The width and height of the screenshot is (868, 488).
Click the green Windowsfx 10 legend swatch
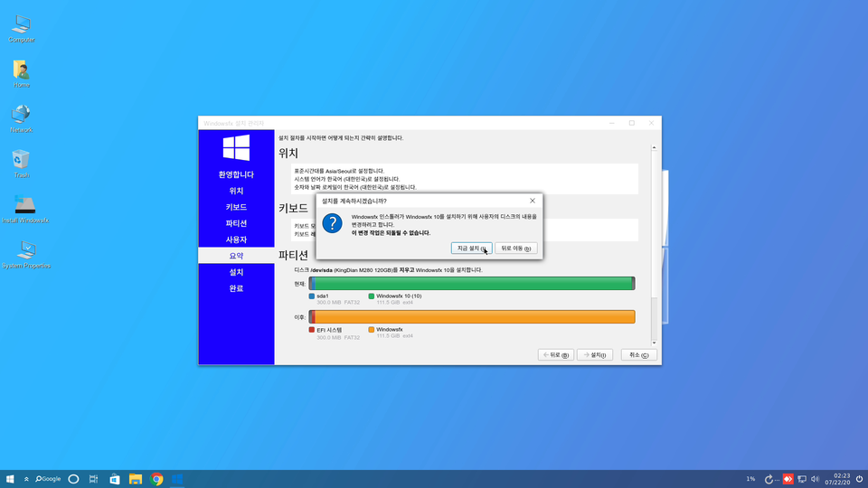[372, 296]
